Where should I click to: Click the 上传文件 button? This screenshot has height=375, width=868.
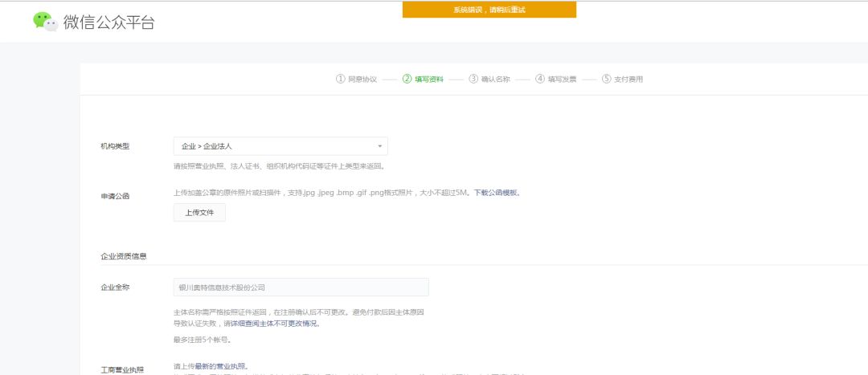pos(199,212)
